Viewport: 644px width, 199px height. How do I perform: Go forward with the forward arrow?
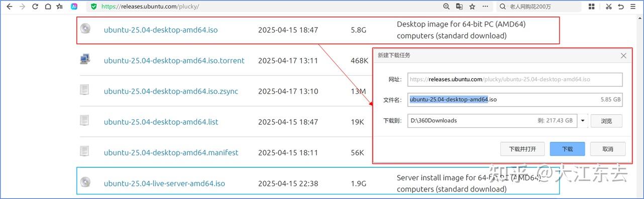click(22, 7)
